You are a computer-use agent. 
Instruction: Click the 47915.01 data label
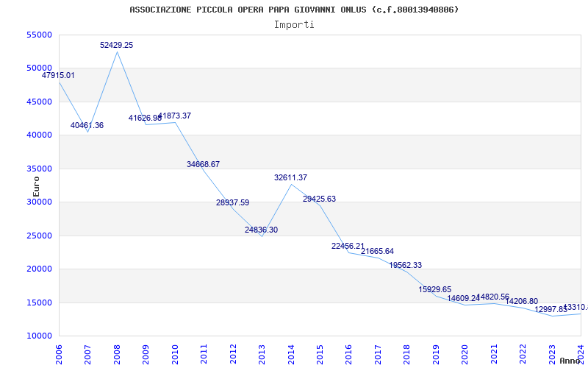[x=58, y=75]
